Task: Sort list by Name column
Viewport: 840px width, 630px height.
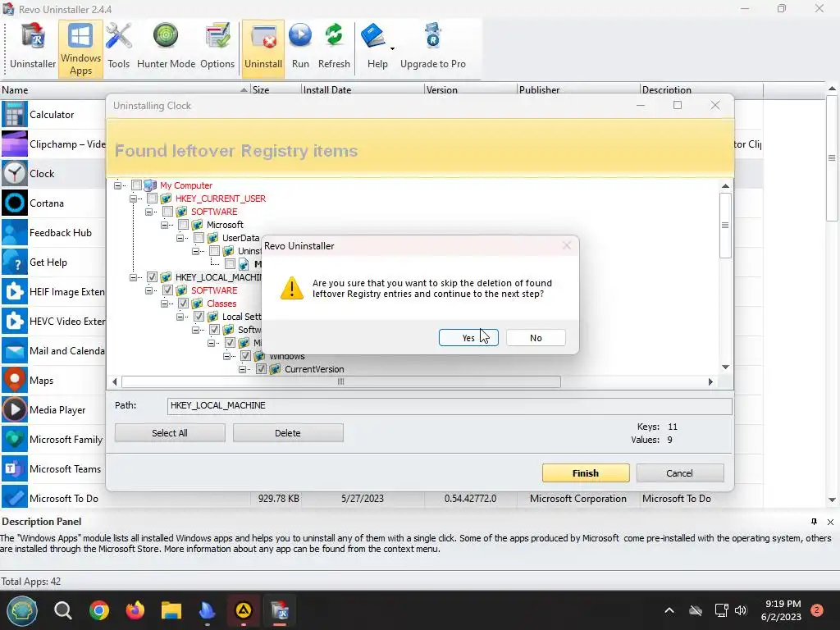Action: 126,90
